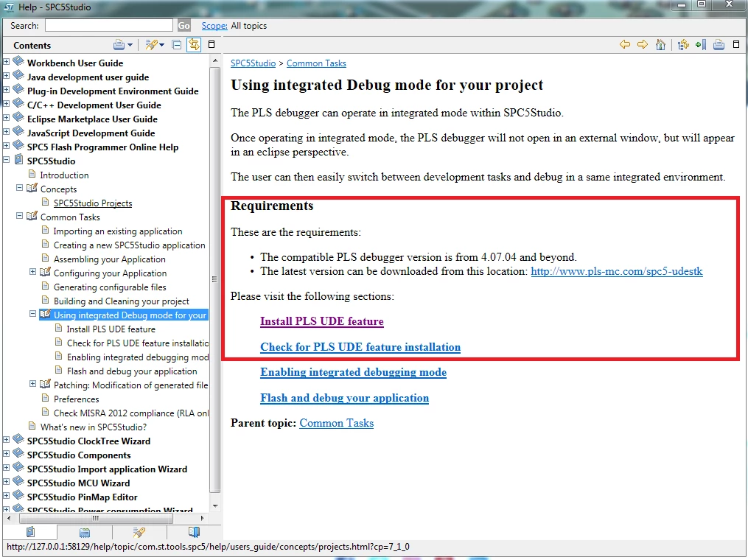Select Generating configurable files topic
The width and height of the screenshot is (748, 560).
coord(110,287)
